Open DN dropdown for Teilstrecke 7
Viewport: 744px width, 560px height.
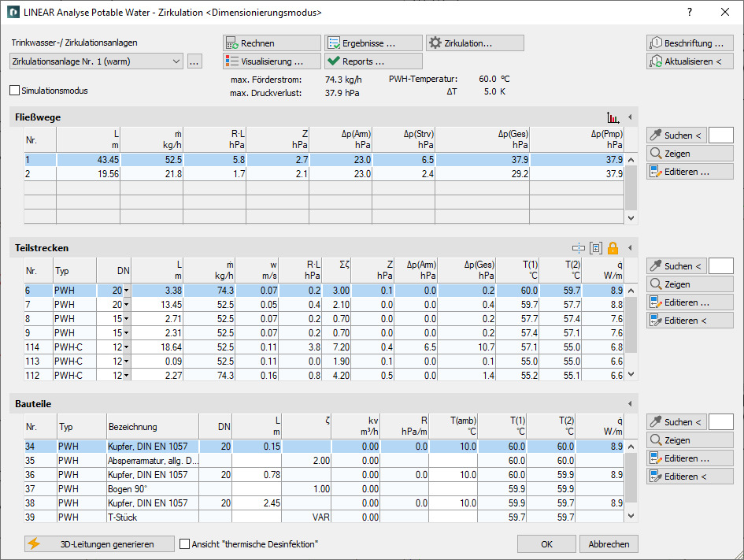pyautogui.click(x=127, y=305)
